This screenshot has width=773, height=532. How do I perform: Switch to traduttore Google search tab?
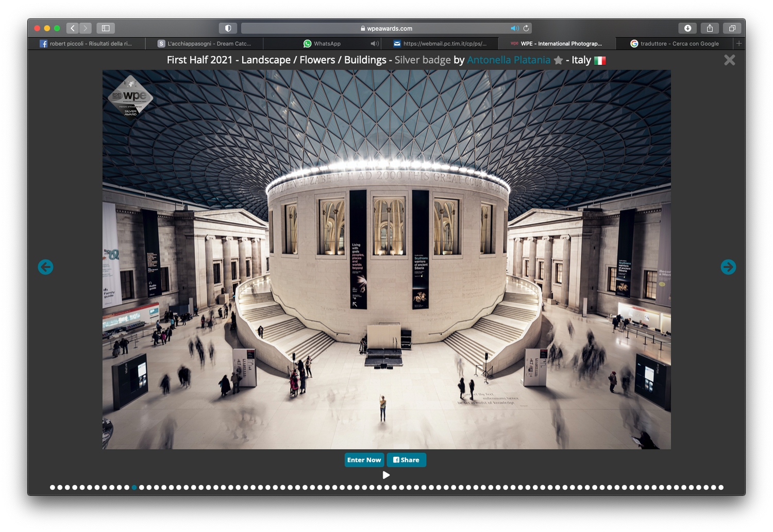[x=675, y=44]
